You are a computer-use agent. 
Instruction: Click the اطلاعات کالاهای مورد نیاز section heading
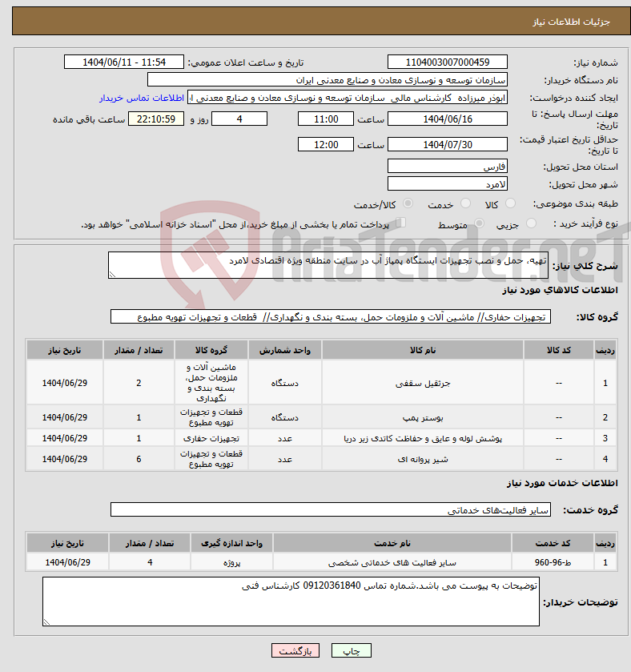(560, 290)
